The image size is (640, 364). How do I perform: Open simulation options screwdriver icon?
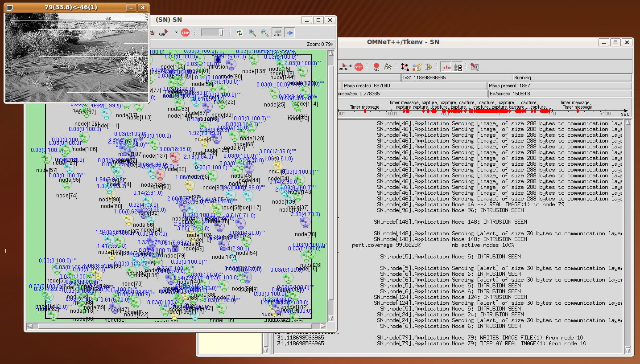475,67
